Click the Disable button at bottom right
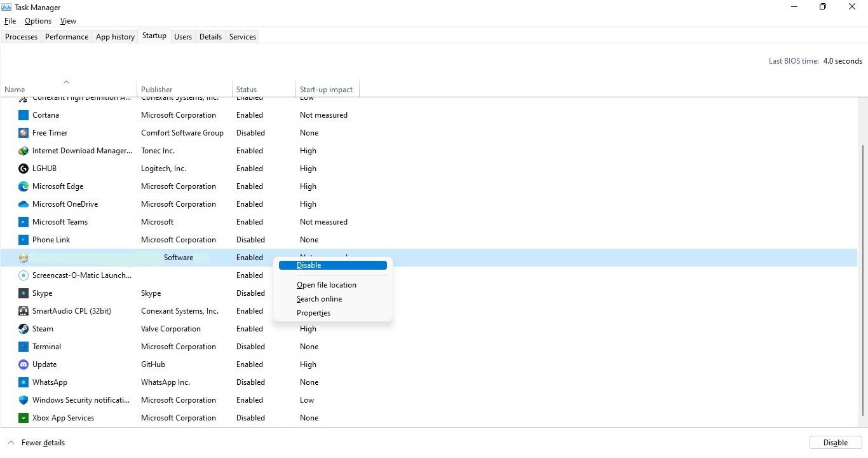Image resolution: width=868 pixels, height=458 pixels. 836,443
